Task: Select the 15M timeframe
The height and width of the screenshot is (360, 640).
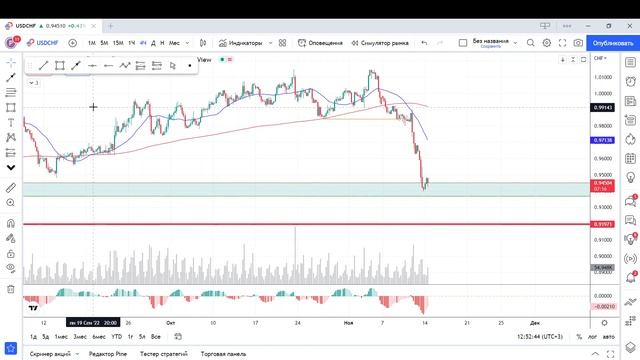Action: [118, 43]
